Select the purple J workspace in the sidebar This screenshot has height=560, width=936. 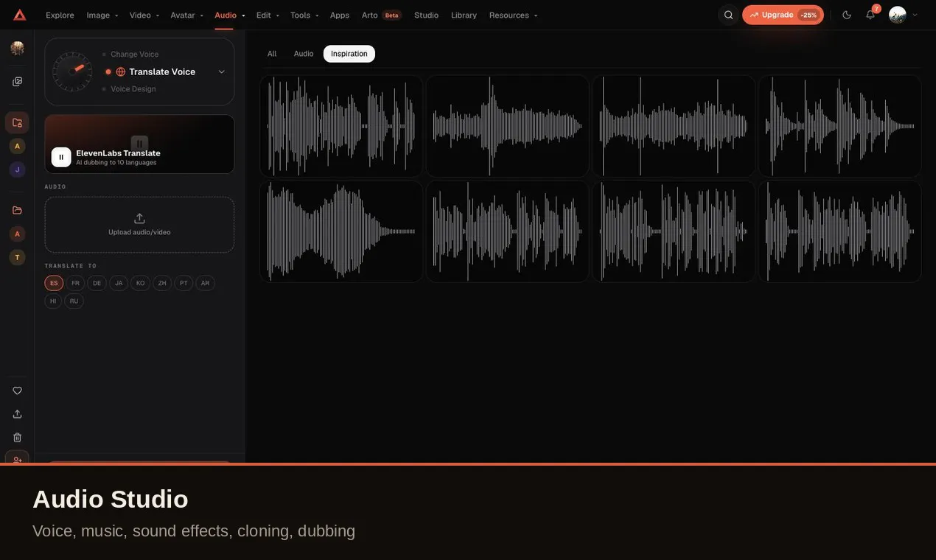(17, 169)
